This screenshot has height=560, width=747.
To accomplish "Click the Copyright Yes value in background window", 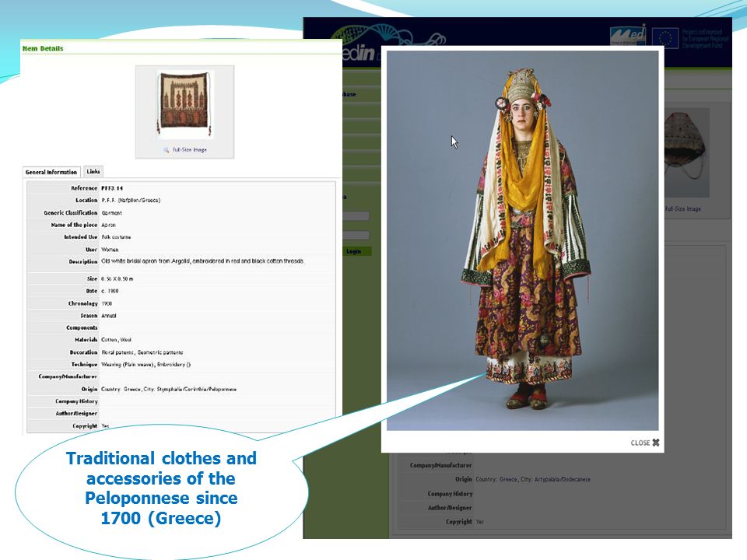I will pos(480,522).
